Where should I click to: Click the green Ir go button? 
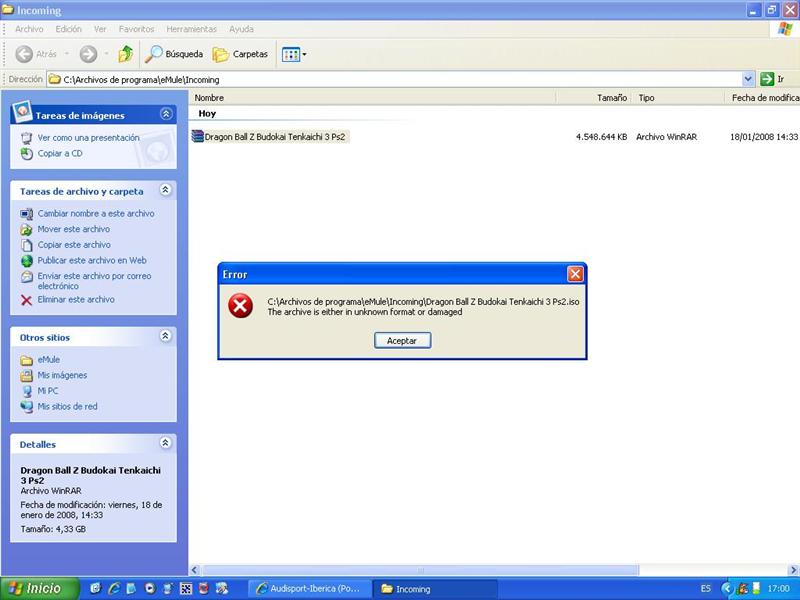point(772,79)
